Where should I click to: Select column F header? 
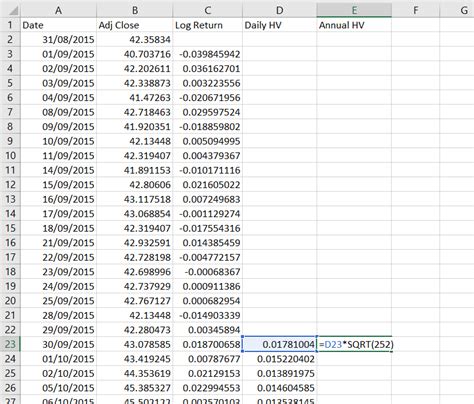tap(415, 10)
